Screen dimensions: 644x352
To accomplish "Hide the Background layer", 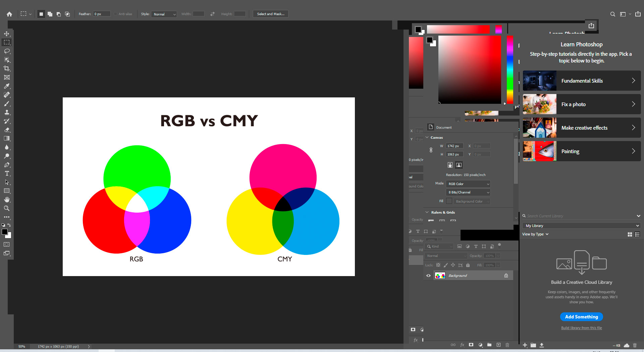I will coord(428,275).
